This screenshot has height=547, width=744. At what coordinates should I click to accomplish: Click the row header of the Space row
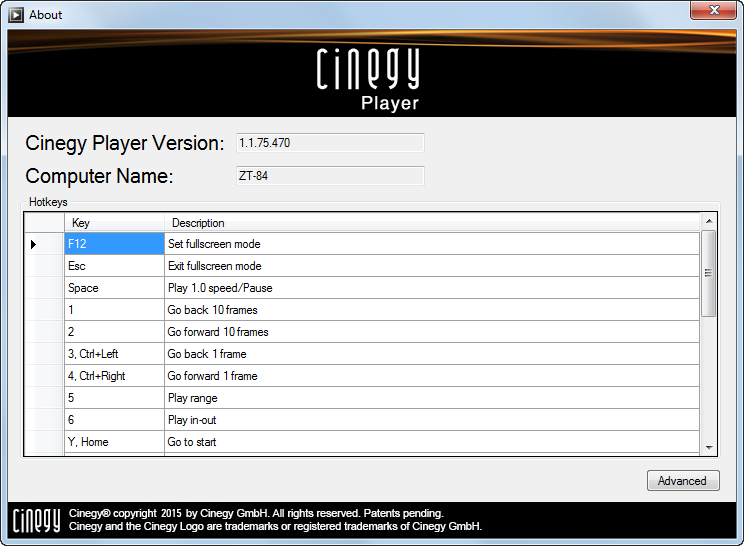44,288
